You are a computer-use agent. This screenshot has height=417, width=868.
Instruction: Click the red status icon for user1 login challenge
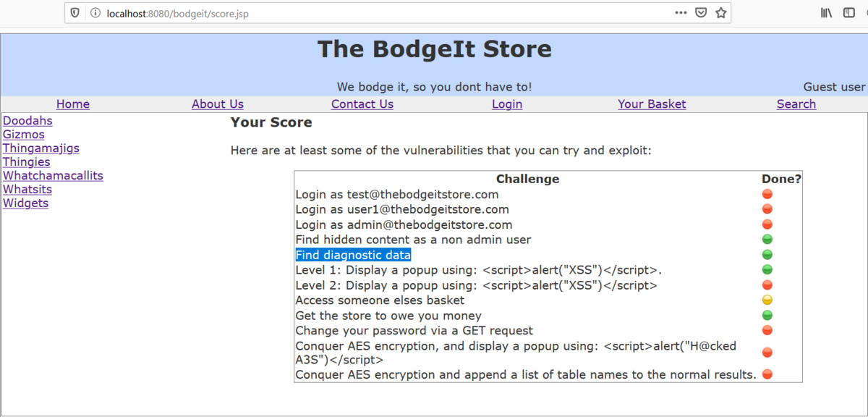tap(767, 209)
